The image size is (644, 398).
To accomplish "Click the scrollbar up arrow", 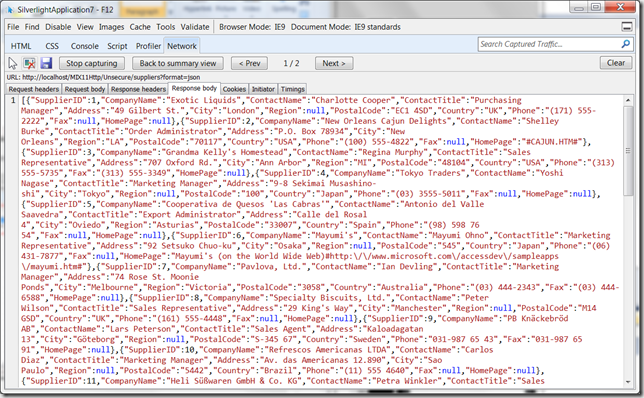I will click(x=628, y=101).
